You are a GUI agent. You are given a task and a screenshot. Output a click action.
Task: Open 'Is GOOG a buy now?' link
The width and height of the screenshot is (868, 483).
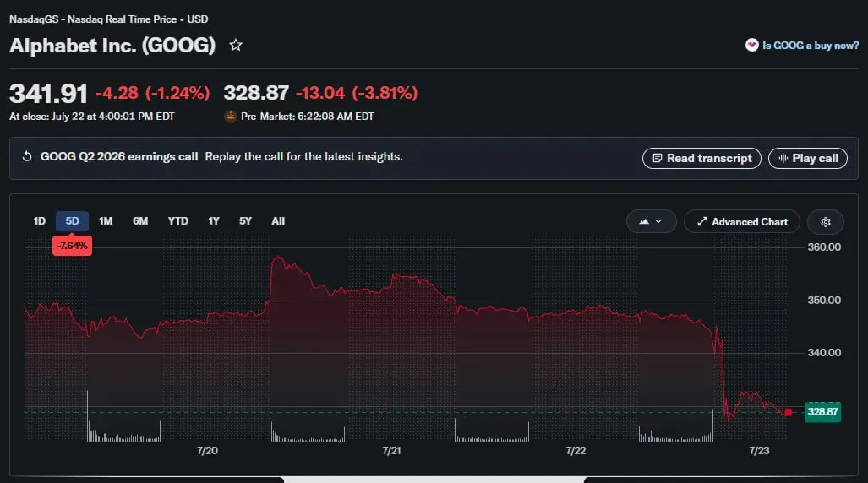pos(811,46)
